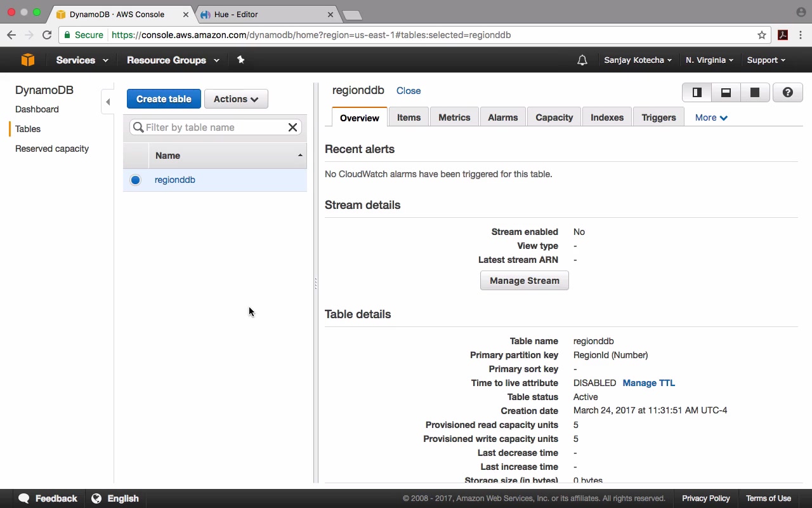Click the panel splitter handle
This screenshot has width=812, height=508.
pyautogui.click(x=315, y=283)
